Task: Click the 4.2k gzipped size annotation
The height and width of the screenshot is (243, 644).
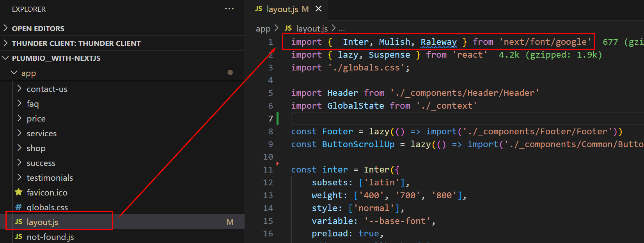Action: tap(550, 55)
